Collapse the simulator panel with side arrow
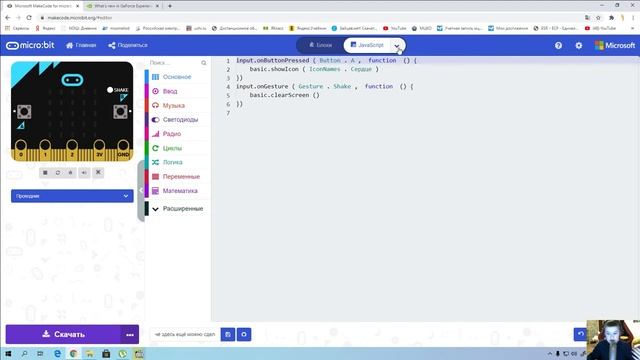 tap(141, 191)
